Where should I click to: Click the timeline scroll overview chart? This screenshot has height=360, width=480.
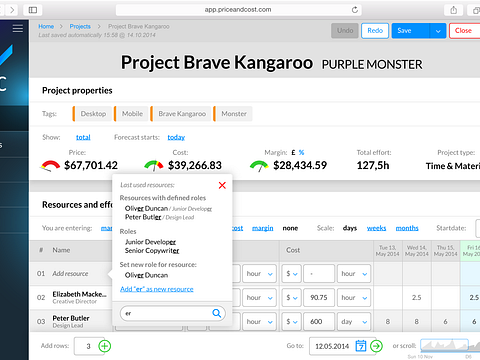[x=444, y=346]
